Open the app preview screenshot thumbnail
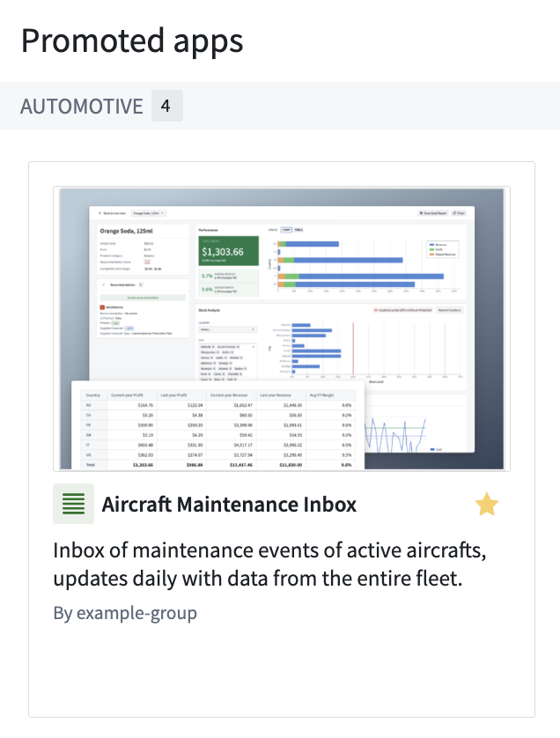This screenshot has width=560, height=738. [x=282, y=328]
